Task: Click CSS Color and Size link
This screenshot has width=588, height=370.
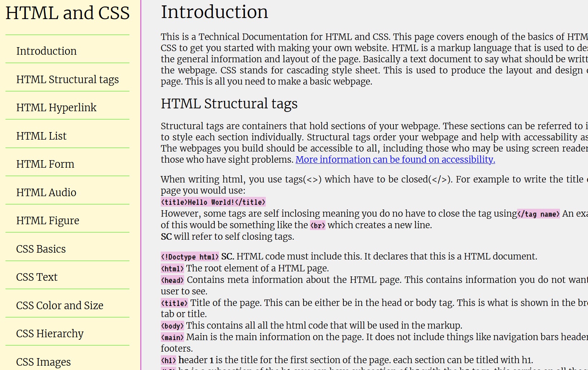Action: click(x=60, y=306)
